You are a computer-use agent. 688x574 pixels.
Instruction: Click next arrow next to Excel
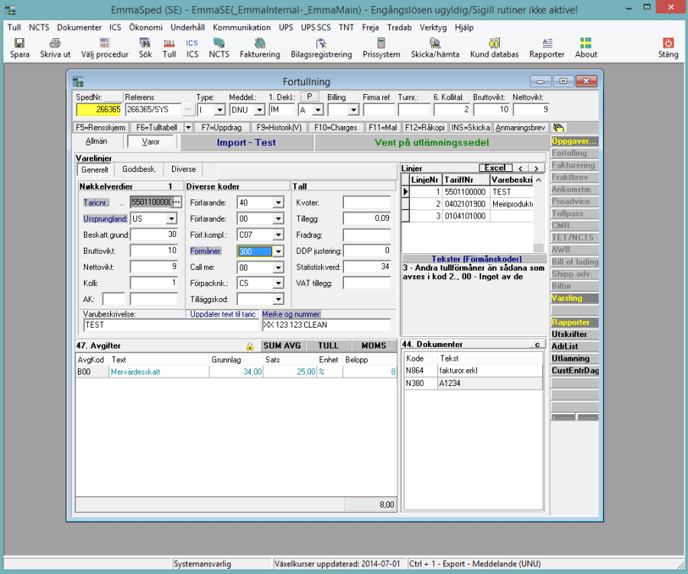536,168
